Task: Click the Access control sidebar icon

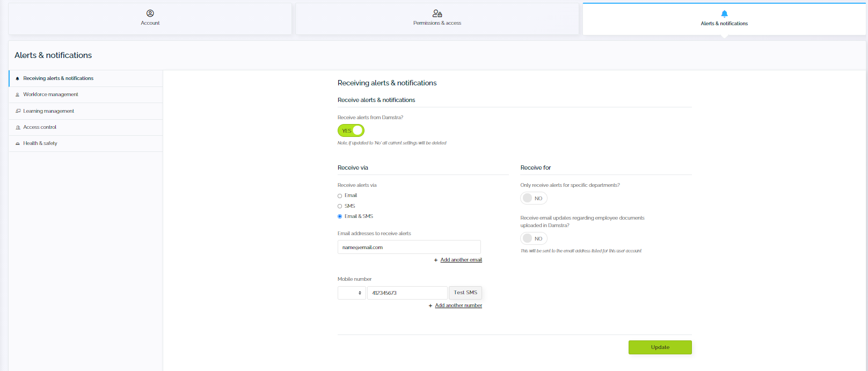Action: pos(18,127)
